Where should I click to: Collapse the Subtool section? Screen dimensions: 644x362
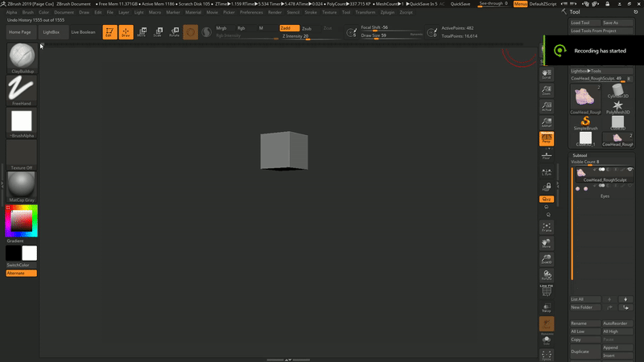click(x=580, y=155)
